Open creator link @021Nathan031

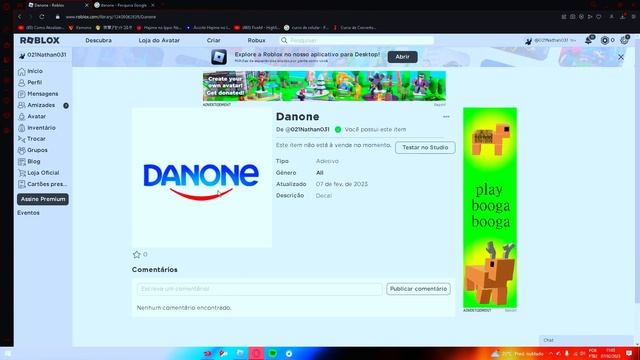[x=307, y=129]
